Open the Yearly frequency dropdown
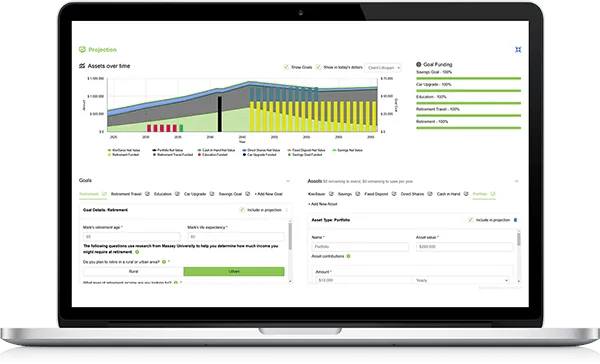Screen dimensions: 600x364 pos(462,281)
